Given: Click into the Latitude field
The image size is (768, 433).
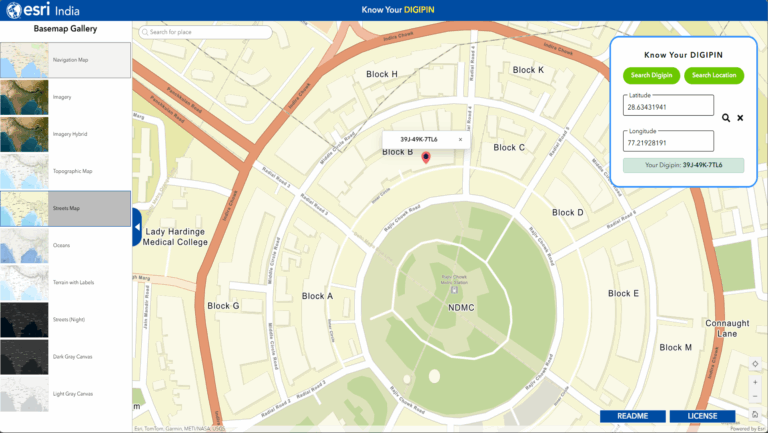Looking at the screenshot, I should (x=668, y=106).
